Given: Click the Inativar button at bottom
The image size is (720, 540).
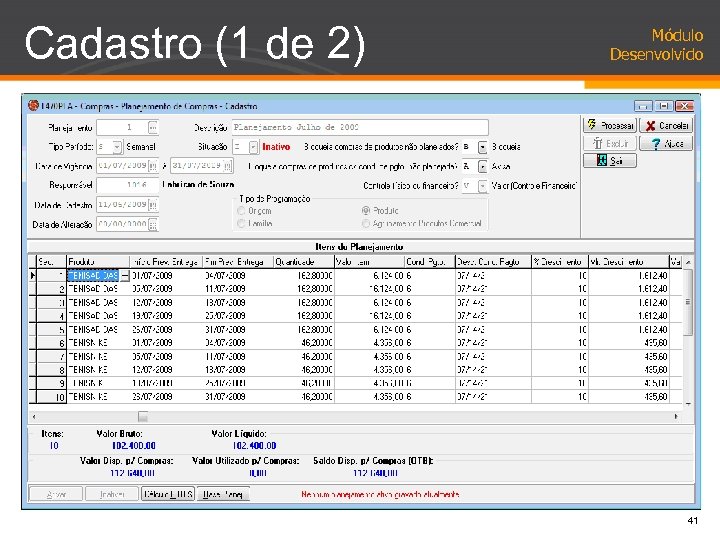Looking at the screenshot, I should tap(112, 494).
